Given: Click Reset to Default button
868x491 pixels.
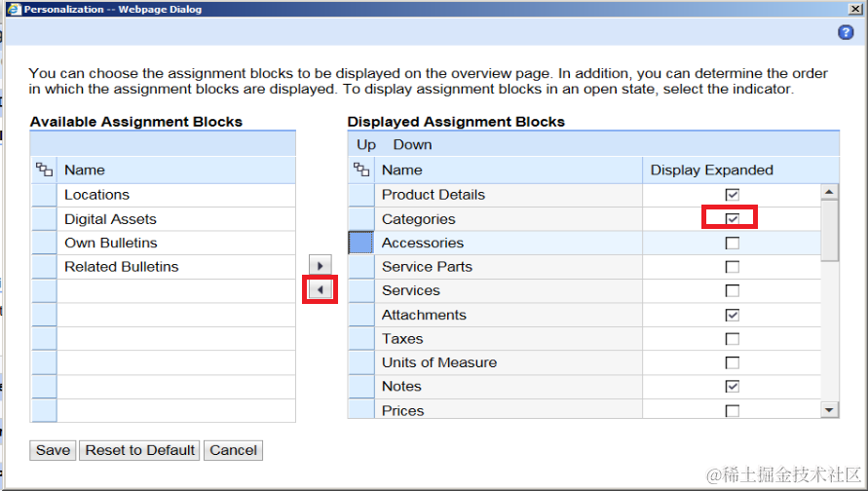Looking at the screenshot, I should [x=139, y=450].
